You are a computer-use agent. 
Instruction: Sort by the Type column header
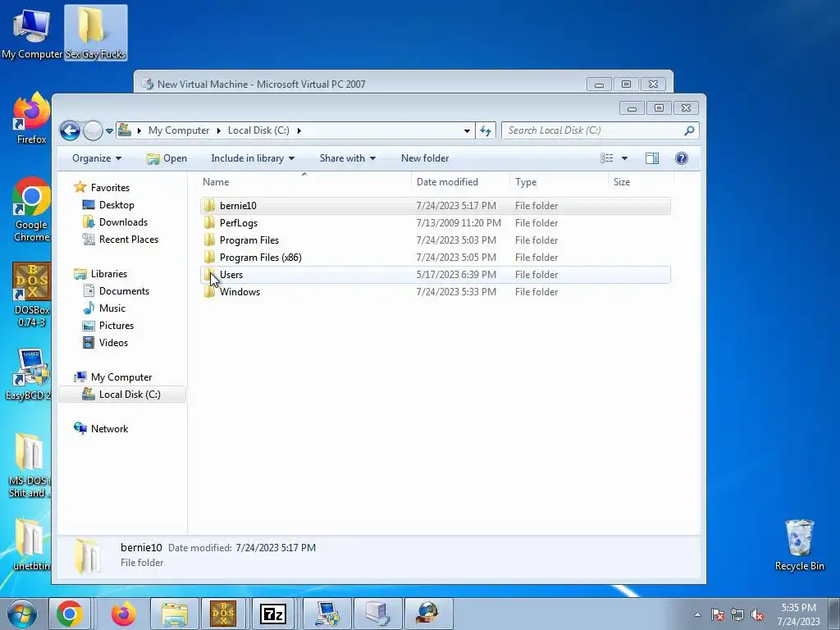coord(559,182)
